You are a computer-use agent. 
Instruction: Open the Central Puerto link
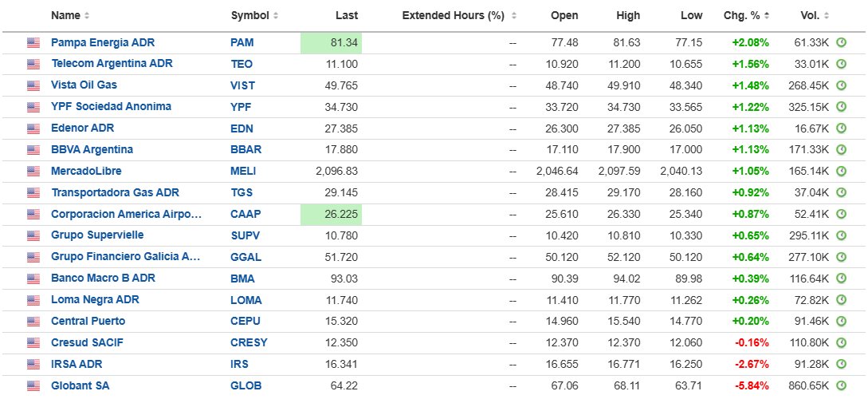point(88,321)
